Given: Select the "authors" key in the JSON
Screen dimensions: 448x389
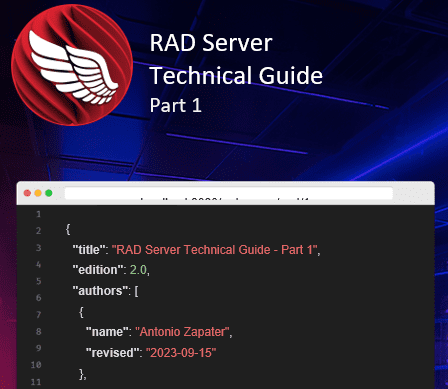Looking at the screenshot, I should (100, 291).
